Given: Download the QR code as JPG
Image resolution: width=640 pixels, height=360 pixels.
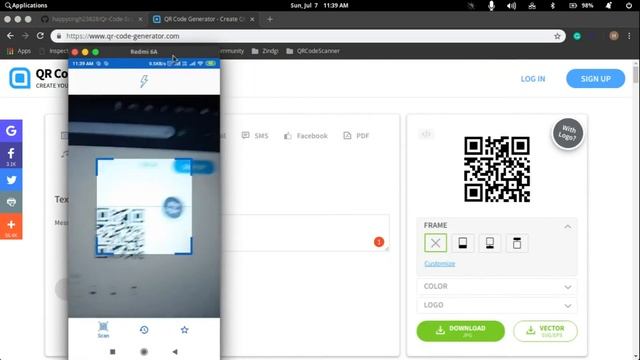Looking at the screenshot, I should [x=460, y=331].
